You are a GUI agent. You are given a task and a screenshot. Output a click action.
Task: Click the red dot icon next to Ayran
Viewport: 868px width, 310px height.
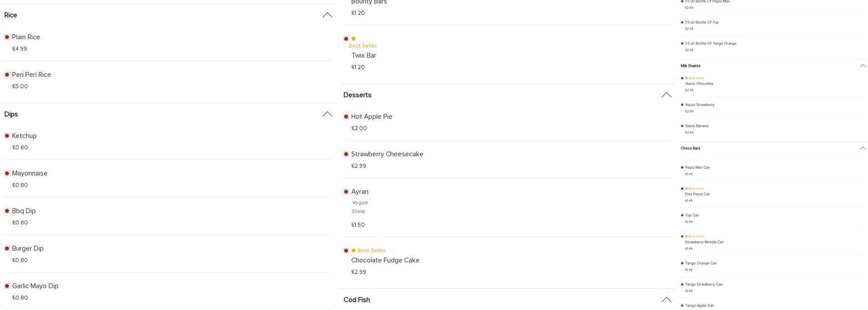(346, 192)
